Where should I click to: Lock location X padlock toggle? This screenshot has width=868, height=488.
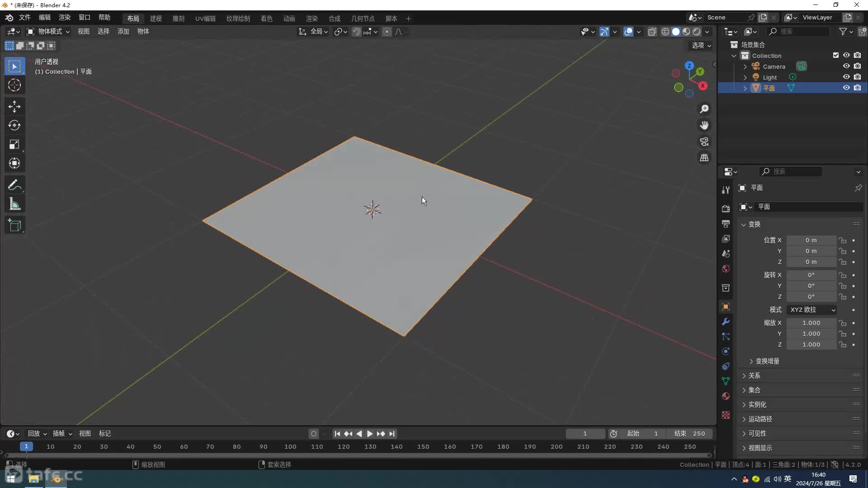point(842,240)
